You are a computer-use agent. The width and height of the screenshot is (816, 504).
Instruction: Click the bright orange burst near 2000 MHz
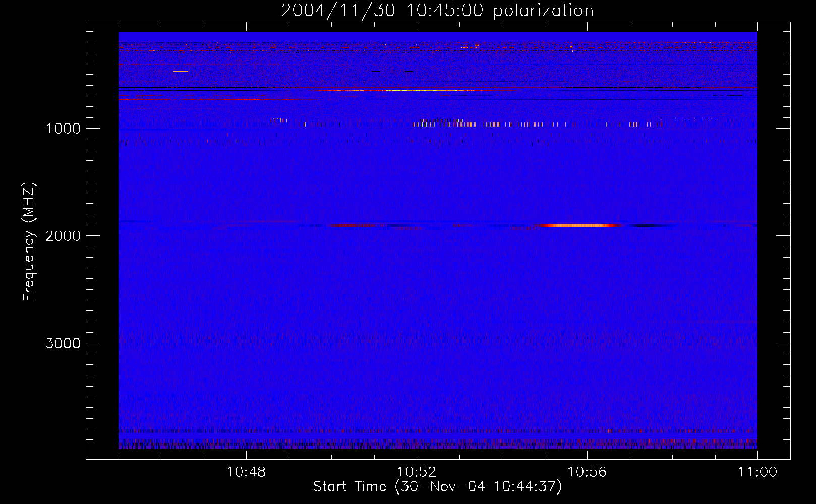click(580, 226)
